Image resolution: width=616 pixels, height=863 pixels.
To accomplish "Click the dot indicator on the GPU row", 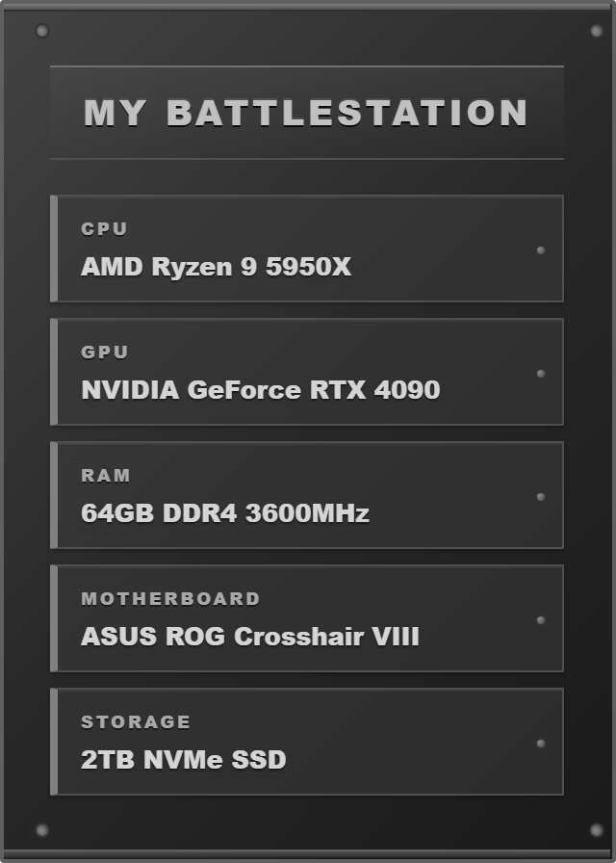I will (540, 374).
